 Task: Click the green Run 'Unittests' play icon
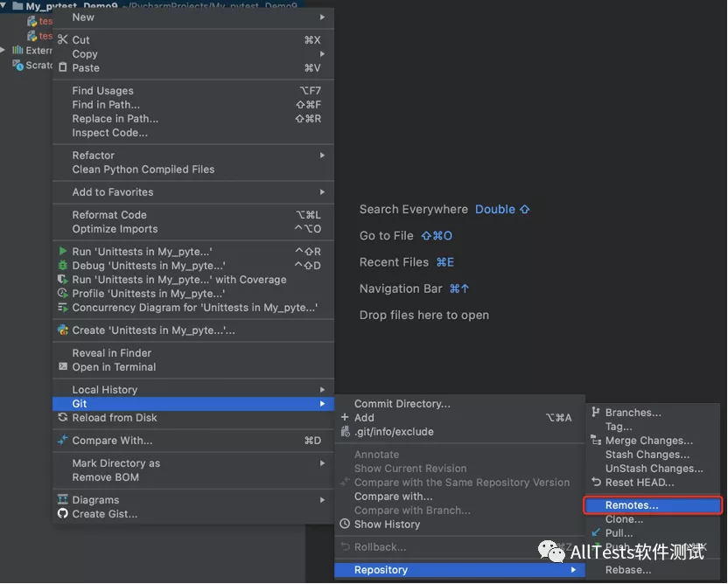[x=63, y=252]
